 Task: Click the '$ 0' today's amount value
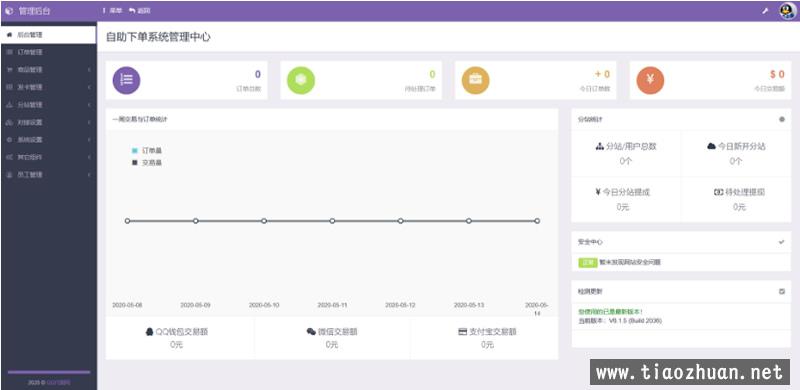pyautogui.click(x=777, y=75)
